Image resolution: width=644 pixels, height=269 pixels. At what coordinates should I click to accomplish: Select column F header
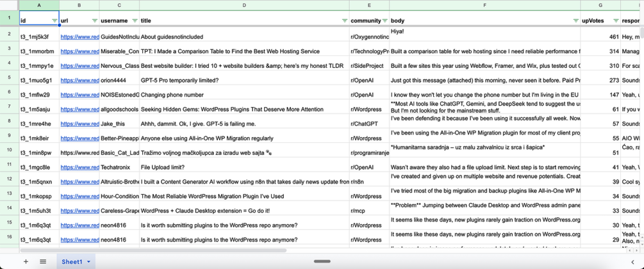pos(485,5)
